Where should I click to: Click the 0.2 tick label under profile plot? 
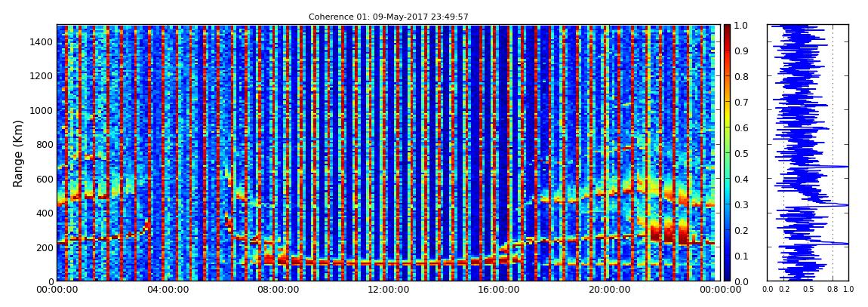(x=784, y=290)
